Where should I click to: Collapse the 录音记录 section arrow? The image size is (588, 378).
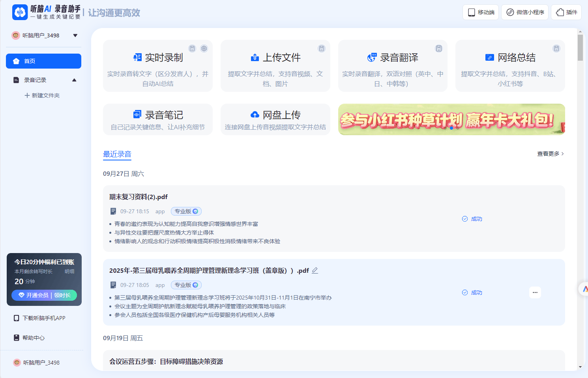click(74, 80)
